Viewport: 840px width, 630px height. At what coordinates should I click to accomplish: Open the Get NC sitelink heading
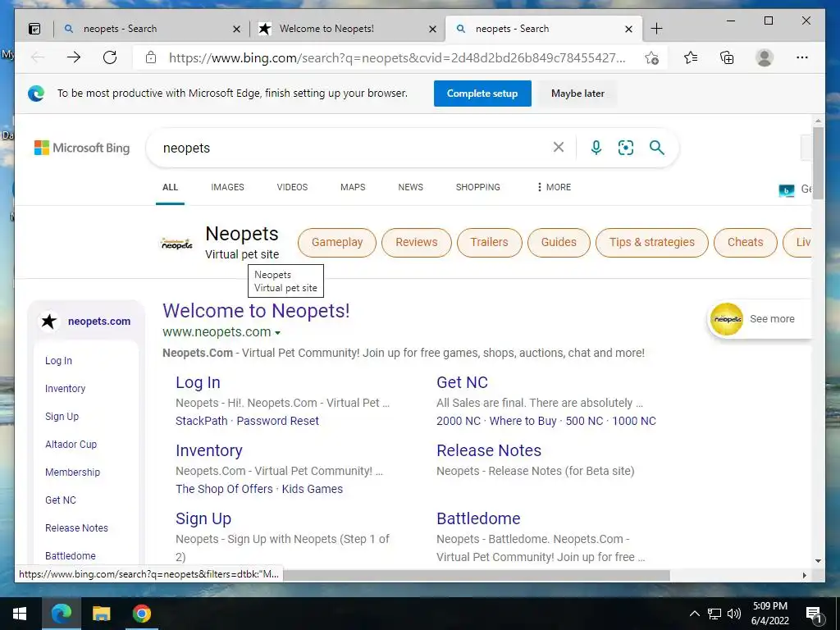click(463, 382)
